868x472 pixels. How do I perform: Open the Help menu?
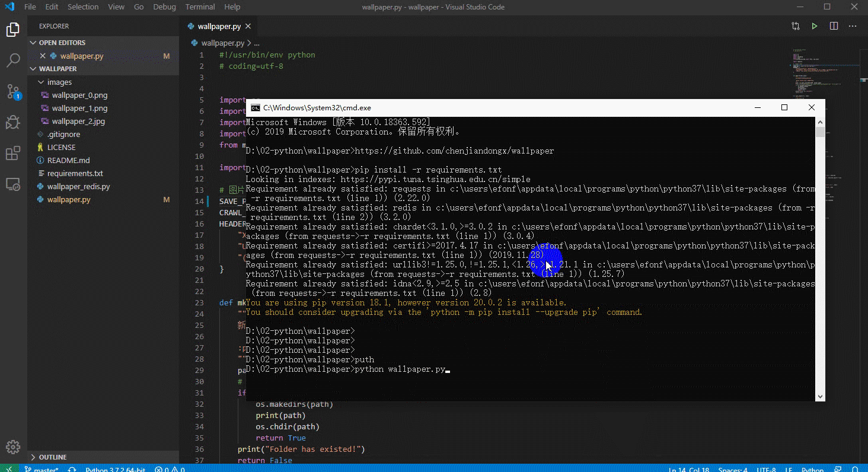[x=232, y=7]
